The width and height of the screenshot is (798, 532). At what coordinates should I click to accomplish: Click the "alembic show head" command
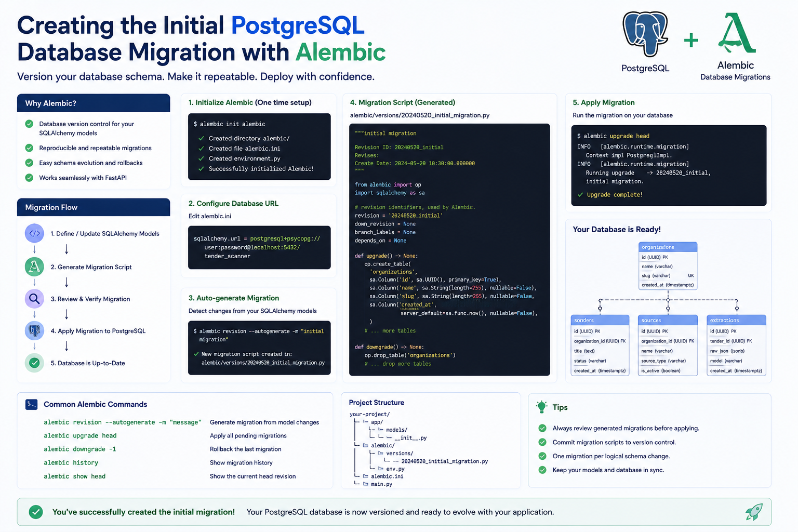(75, 476)
